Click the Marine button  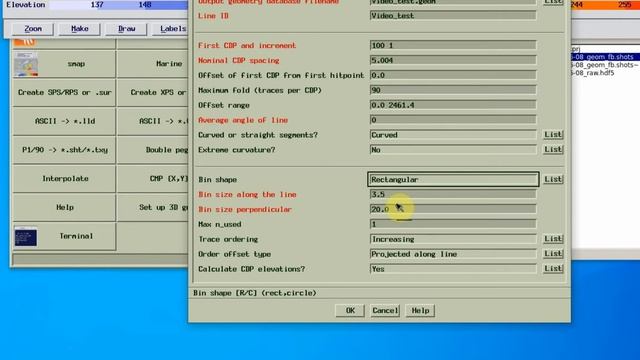[153, 64]
